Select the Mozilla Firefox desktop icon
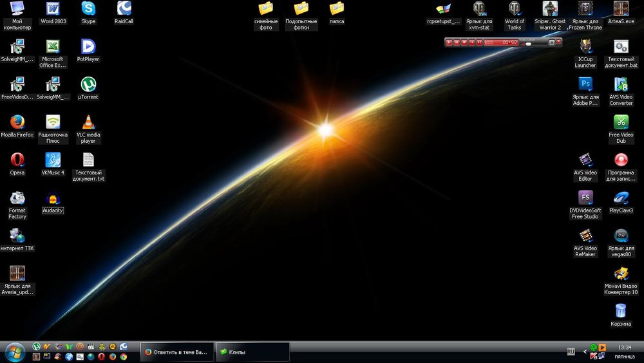The width and height of the screenshot is (644, 363). pyautogui.click(x=17, y=122)
